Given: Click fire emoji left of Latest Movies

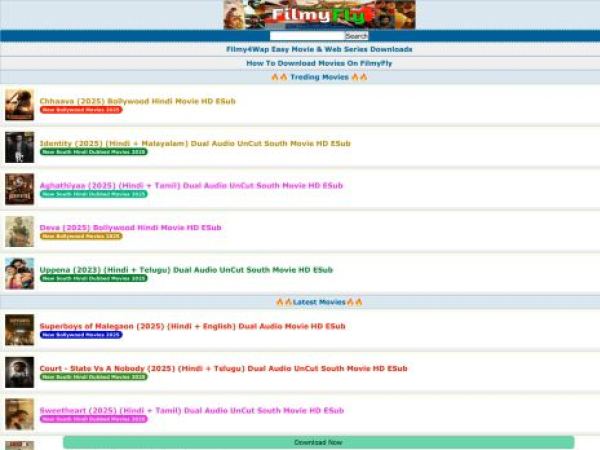Looking at the screenshot, I should [x=284, y=302].
